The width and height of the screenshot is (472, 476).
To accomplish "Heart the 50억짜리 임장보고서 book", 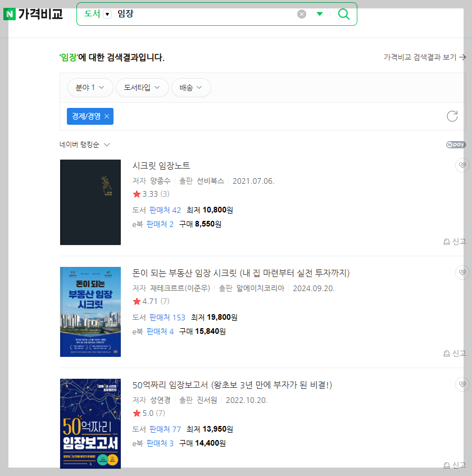I will point(462,384).
